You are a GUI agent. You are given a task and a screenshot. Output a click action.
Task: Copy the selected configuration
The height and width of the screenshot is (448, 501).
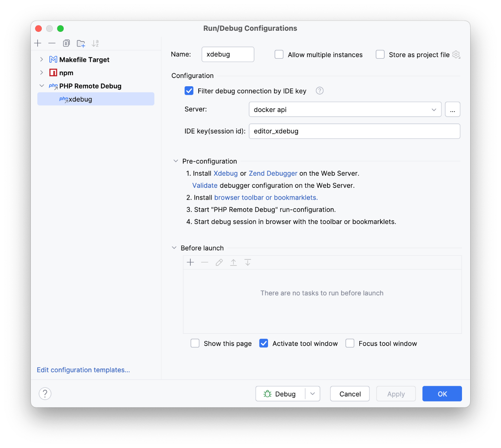pos(66,43)
